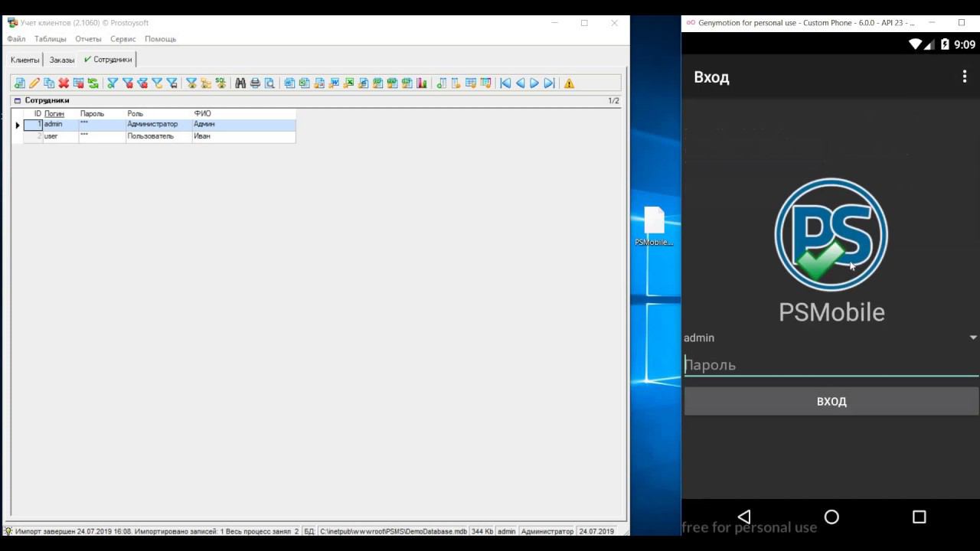980x551 pixels.
Task: Click the Пользователь role cell
Action: (x=158, y=136)
